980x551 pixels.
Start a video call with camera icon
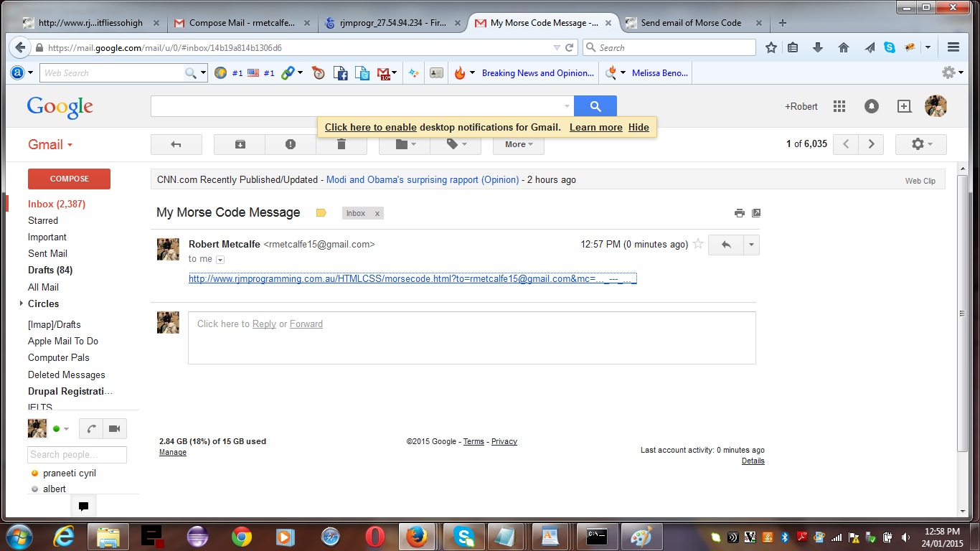pos(115,429)
